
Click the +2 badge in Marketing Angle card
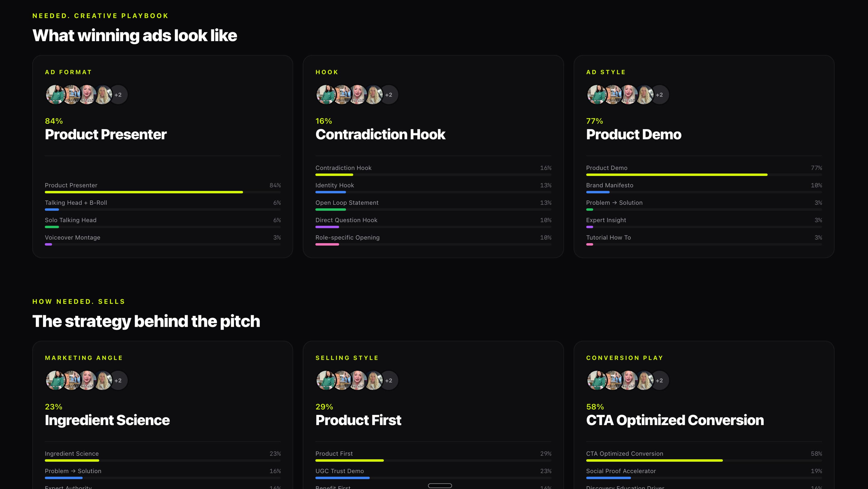click(x=118, y=380)
